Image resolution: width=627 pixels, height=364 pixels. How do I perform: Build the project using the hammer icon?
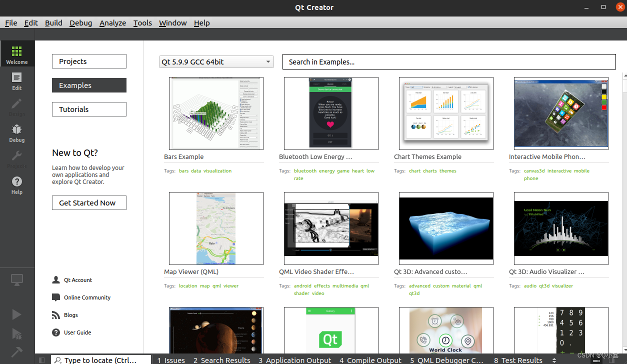pyautogui.click(x=16, y=352)
